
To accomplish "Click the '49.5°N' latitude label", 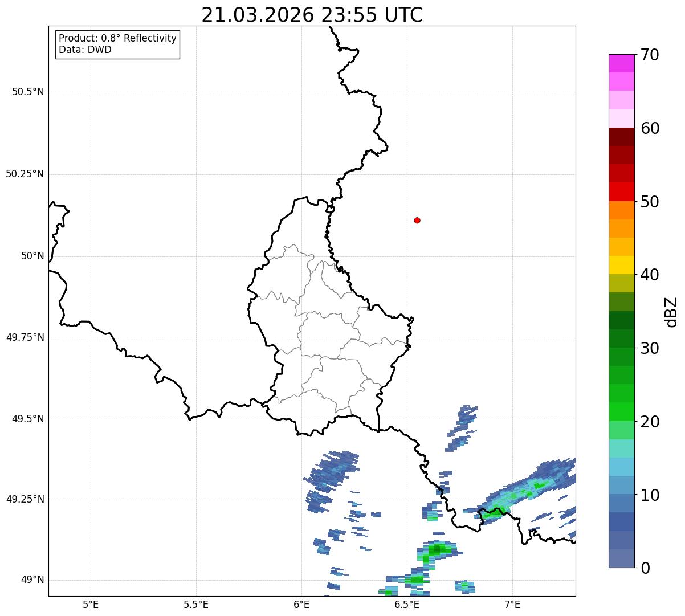I will pyautogui.click(x=28, y=419).
